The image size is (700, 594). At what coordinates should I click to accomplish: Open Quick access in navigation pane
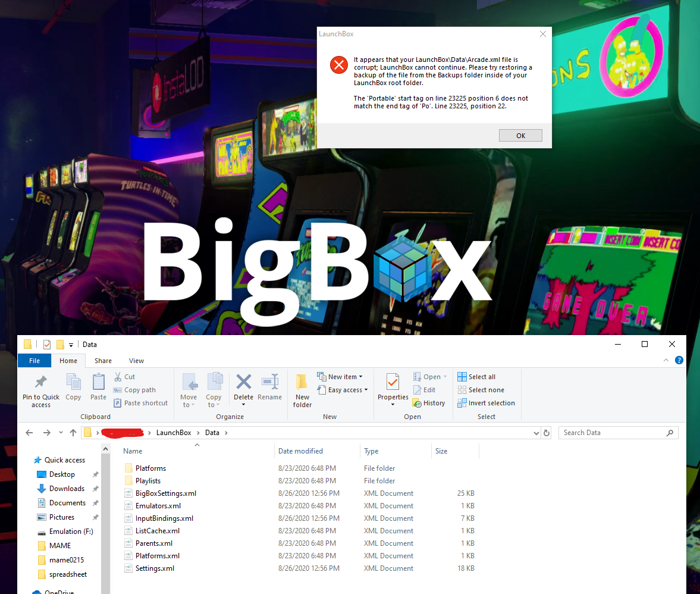(64, 460)
